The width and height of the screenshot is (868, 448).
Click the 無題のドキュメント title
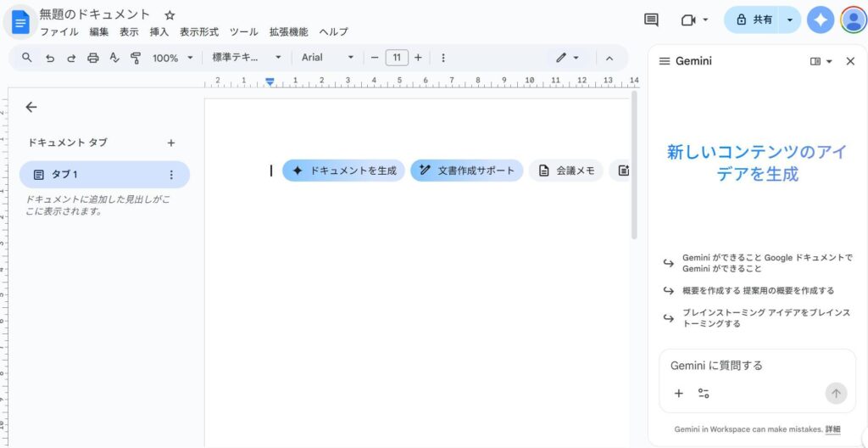(95, 14)
